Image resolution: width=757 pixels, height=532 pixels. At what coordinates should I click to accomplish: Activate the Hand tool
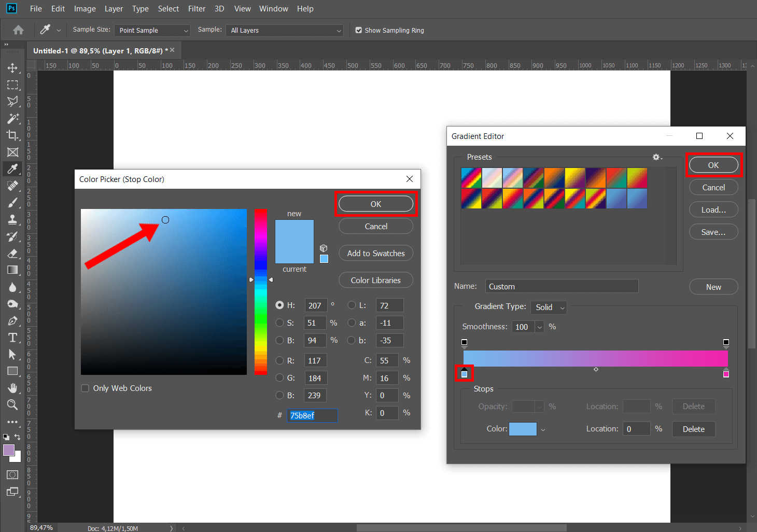click(x=13, y=388)
